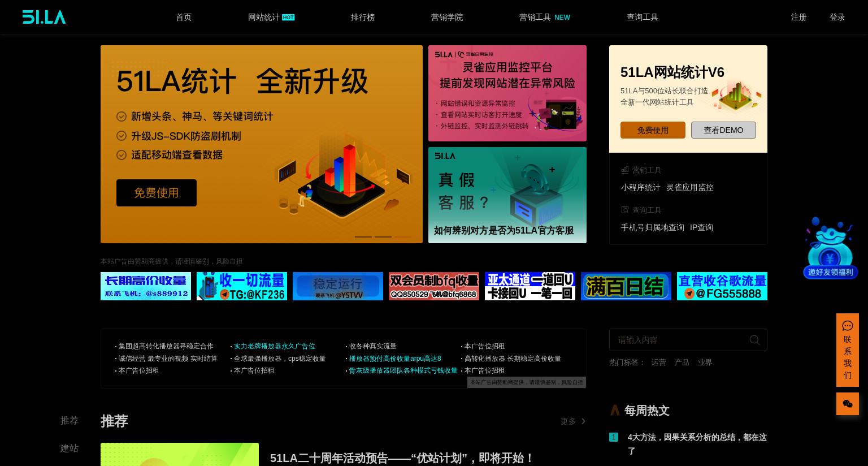
Task: Click the 每周热文 flame icon
Action: point(615,410)
